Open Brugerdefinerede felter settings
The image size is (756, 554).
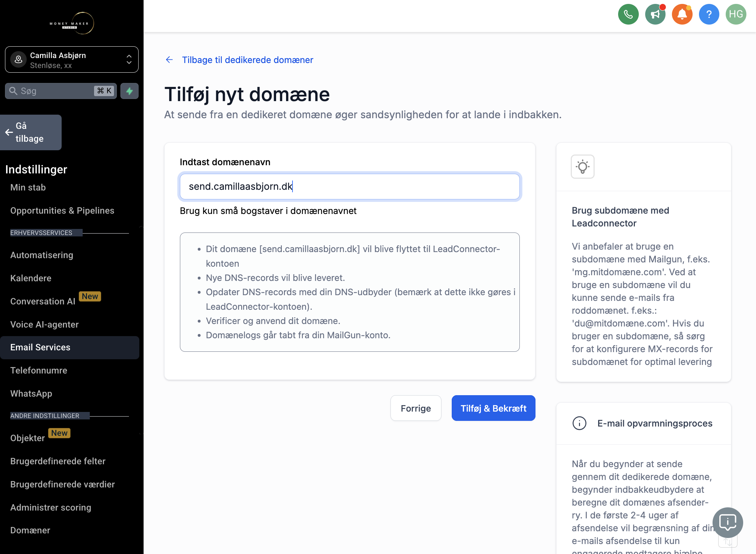pos(58,461)
